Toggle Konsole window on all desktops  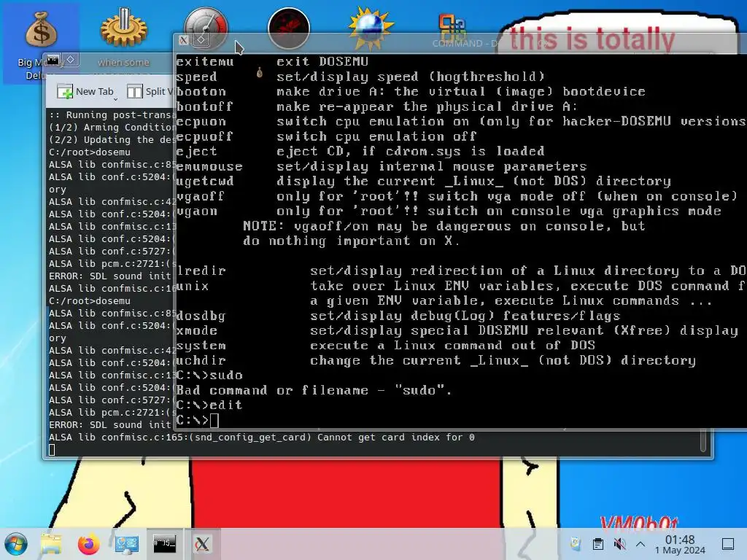coord(71,60)
